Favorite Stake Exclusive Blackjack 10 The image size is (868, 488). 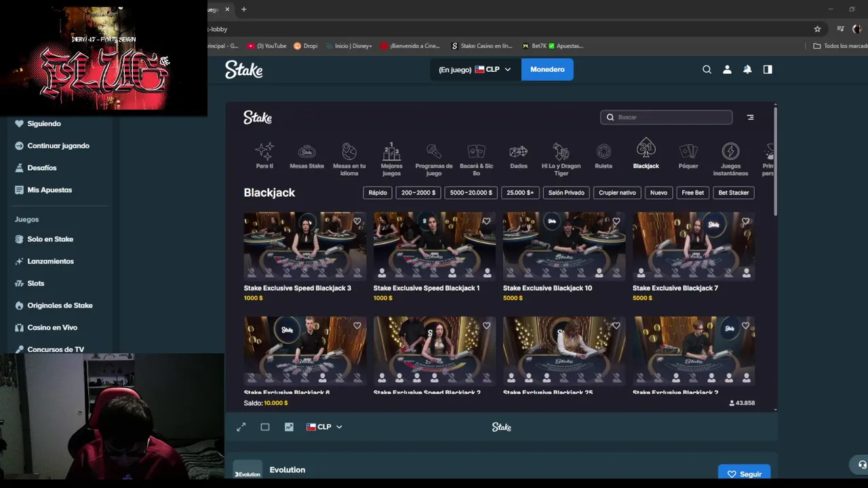(x=616, y=221)
